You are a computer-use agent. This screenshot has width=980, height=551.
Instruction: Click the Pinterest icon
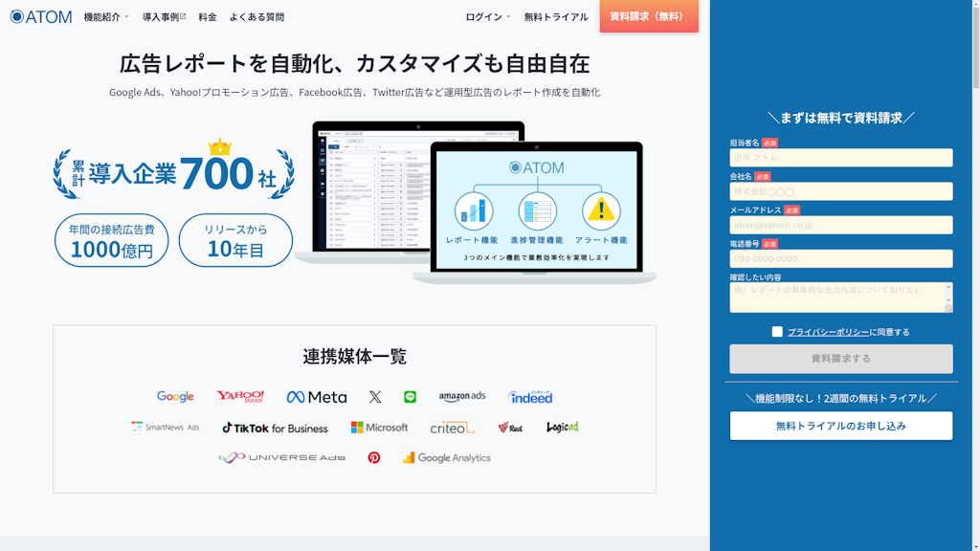click(x=374, y=457)
